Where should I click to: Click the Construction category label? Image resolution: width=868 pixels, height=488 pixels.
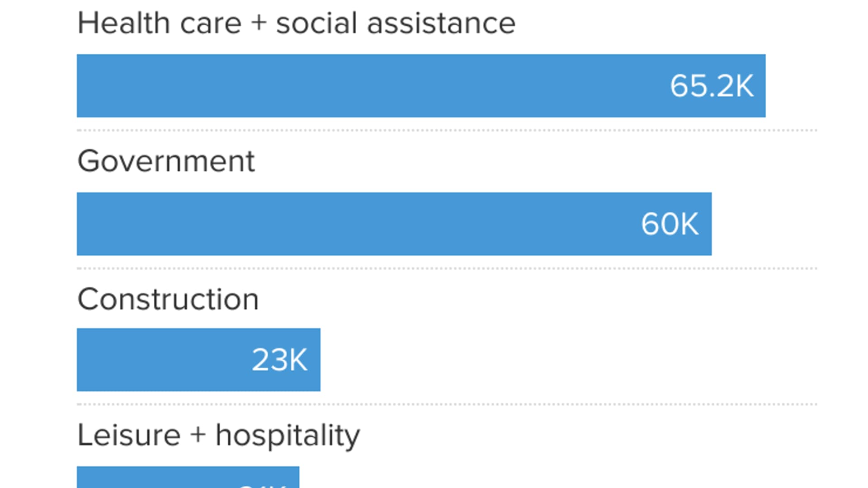pyautogui.click(x=168, y=299)
